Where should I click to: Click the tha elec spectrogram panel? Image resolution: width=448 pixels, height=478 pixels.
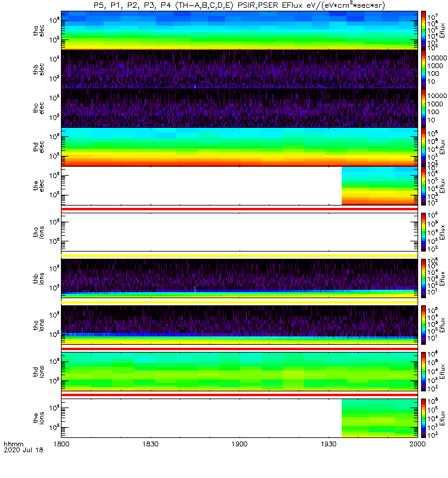coord(240,30)
